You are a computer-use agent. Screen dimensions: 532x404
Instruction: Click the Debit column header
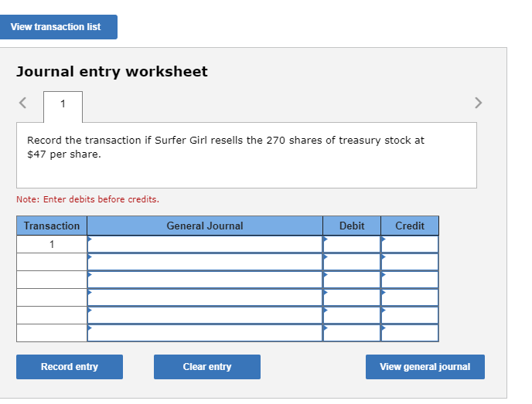pos(352,226)
